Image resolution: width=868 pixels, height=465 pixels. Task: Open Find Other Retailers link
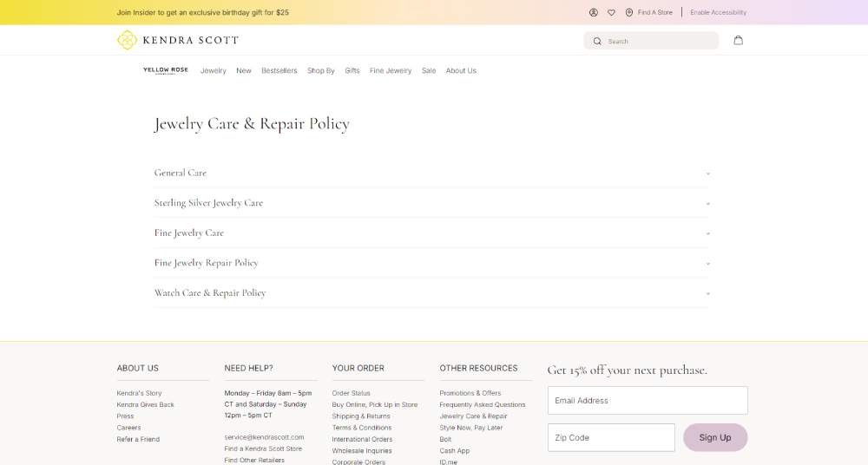[x=254, y=460]
